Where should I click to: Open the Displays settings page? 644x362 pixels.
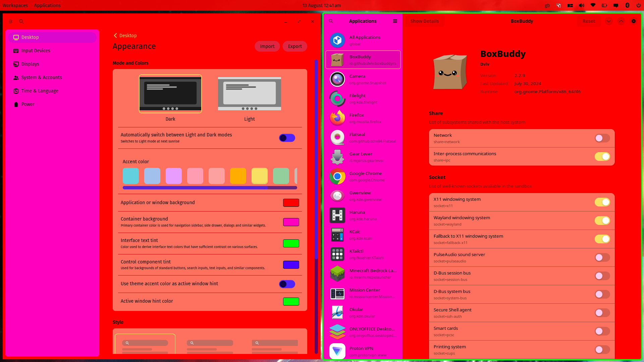pos(30,64)
